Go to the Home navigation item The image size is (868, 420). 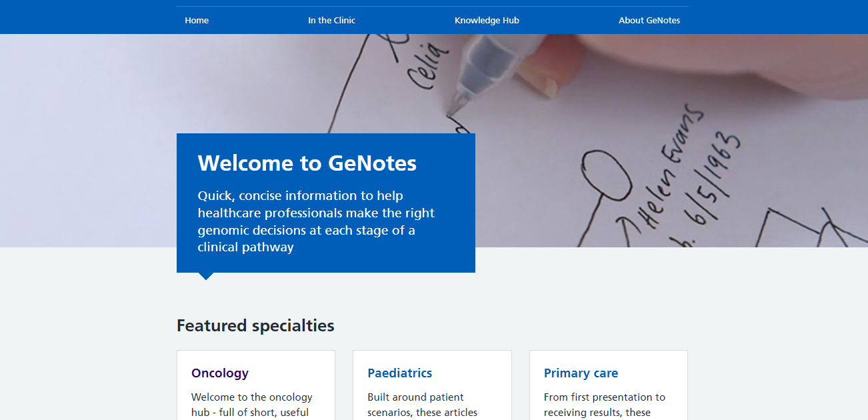[x=197, y=21]
